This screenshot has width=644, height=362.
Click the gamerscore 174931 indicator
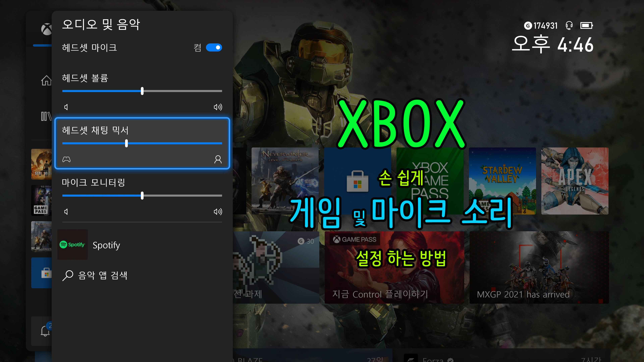[x=541, y=25]
